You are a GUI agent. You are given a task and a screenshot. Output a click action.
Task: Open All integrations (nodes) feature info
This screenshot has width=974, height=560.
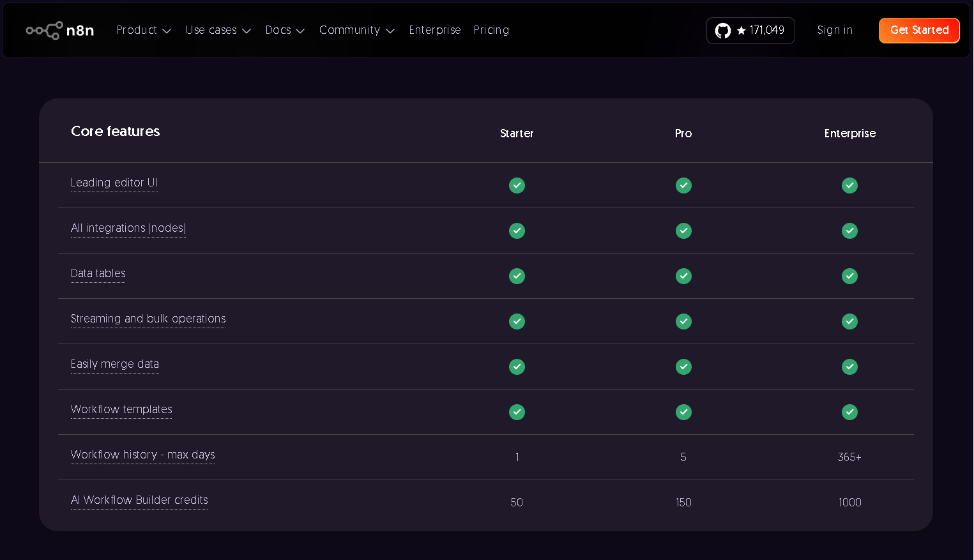click(128, 228)
